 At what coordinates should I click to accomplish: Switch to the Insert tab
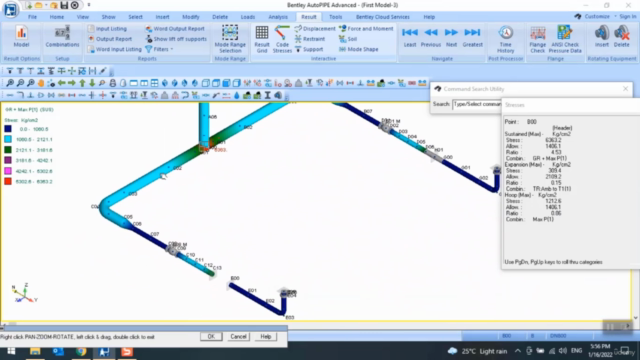(x=162, y=17)
